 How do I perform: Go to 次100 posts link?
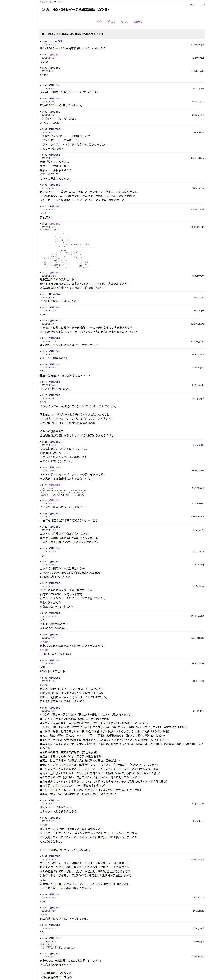tap(124, 22)
